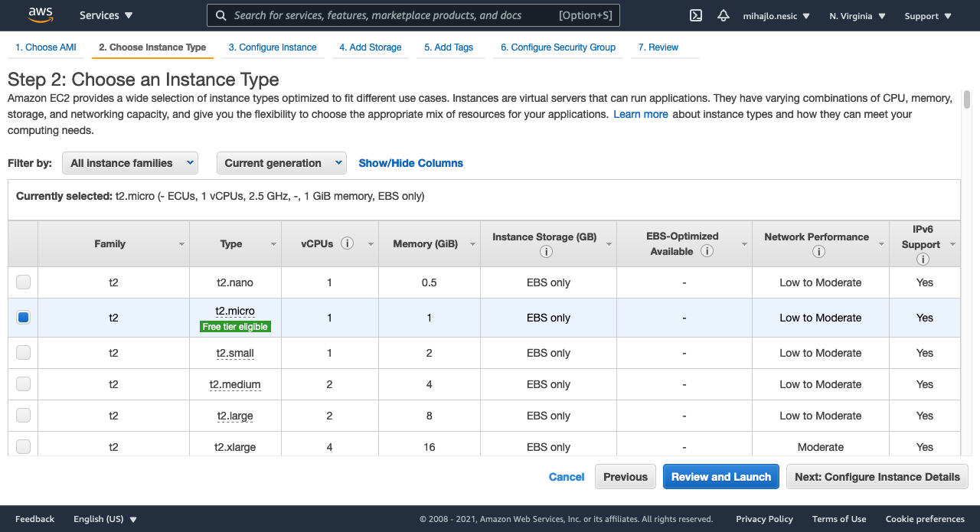Open the English (US) language selector
Screen dimensions: 980x532
point(105,519)
